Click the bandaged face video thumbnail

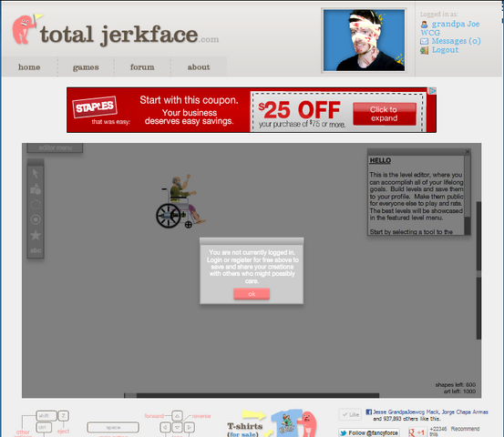pyautogui.click(x=364, y=40)
